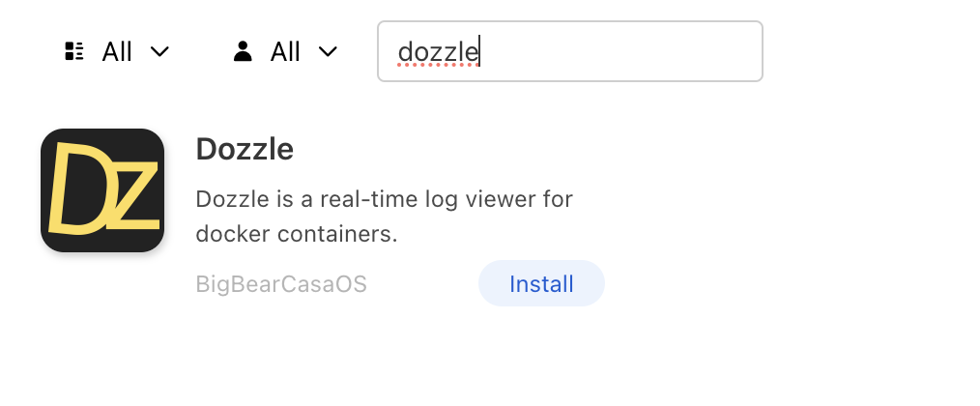Open the category dropdown labeled All

117,51
